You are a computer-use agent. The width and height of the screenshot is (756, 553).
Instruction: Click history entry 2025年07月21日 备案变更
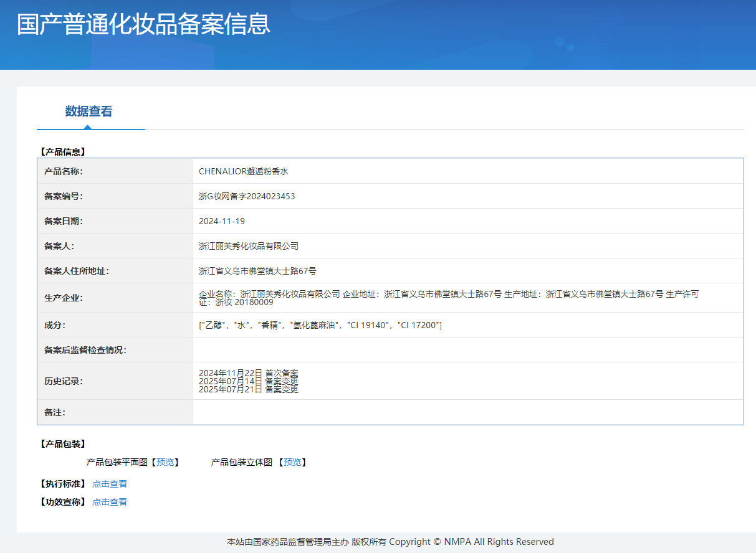click(248, 389)
